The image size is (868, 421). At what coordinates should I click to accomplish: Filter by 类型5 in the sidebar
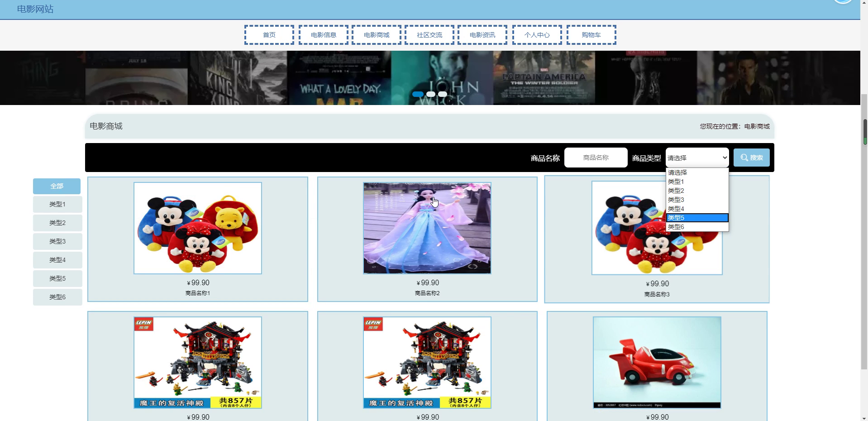57,279
